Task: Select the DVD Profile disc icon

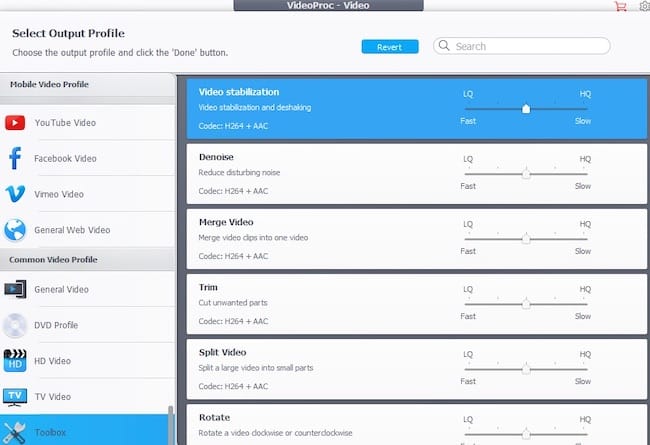Action: 15,325
